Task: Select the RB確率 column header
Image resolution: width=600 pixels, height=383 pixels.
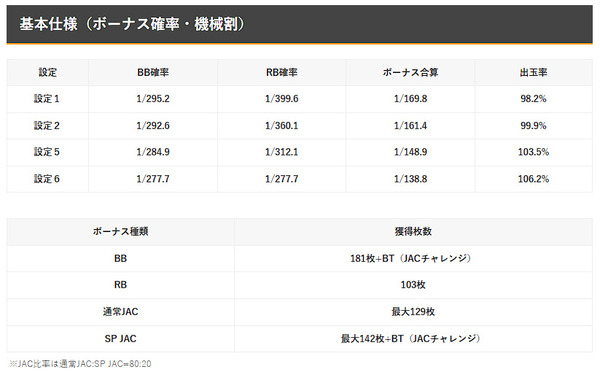Action: pyautogui.click(x=282, y=72)
